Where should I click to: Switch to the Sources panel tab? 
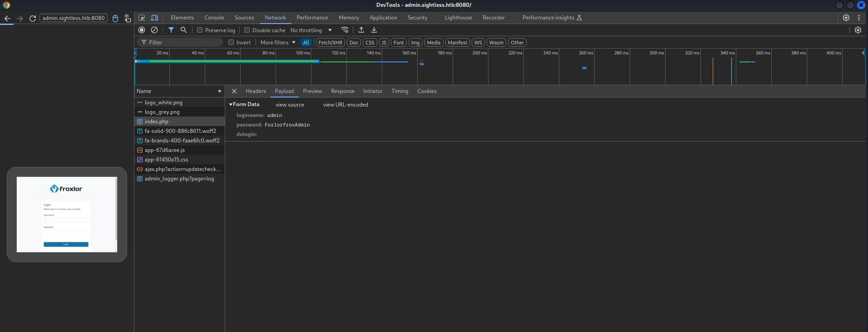pos(244,18)
